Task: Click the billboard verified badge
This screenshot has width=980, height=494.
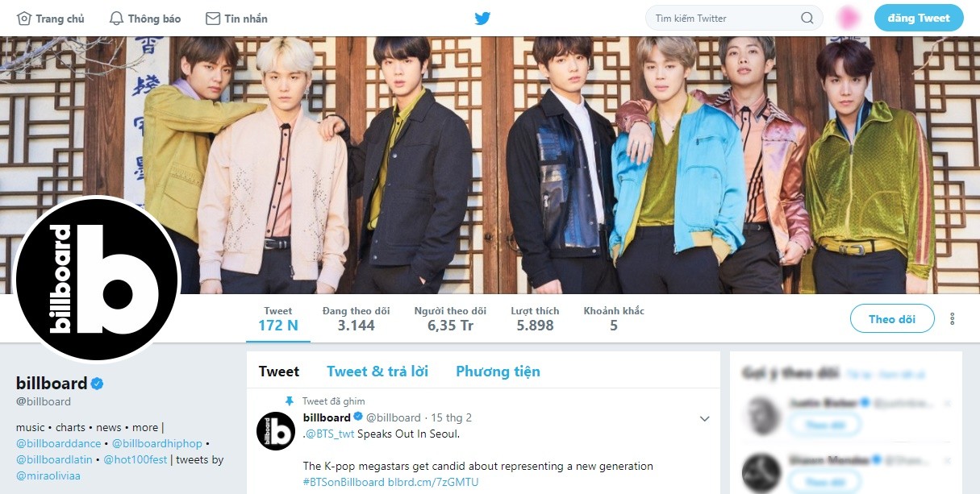Action: tap(97, 383)
